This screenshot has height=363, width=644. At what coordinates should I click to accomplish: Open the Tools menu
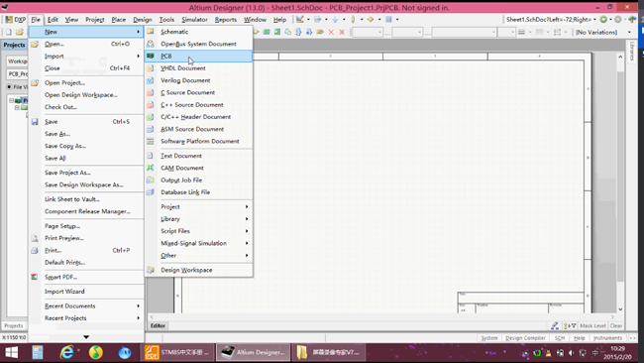[166, 19]
